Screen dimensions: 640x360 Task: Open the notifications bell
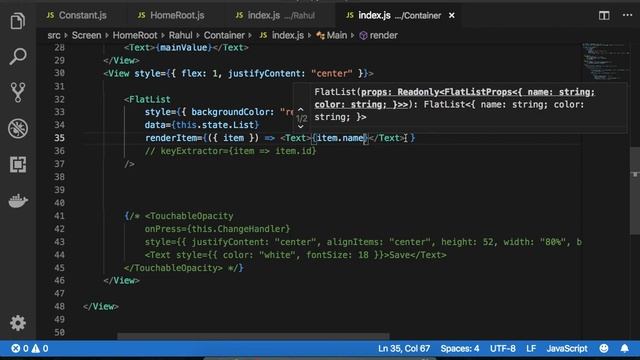pyautogui.click(x=624, y=349)
